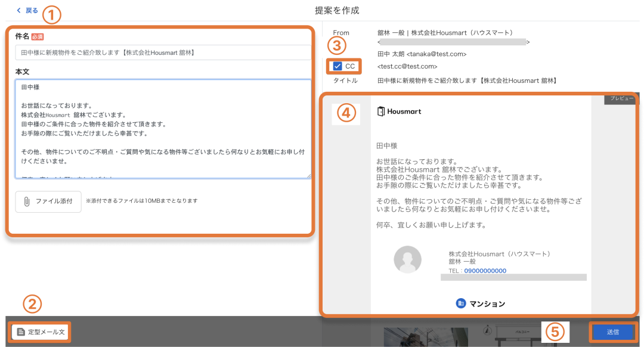Click the signature company name 株式会社Housmart（ハウスマート）
The height and width of the screenshot is (347, 644).
pyautogui.click(x=500, y=254)
